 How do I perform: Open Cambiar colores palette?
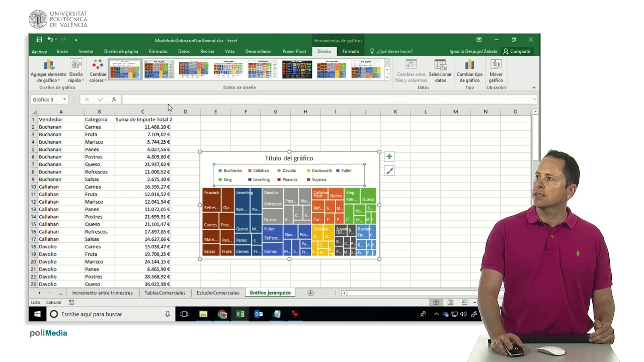tap(98, 71)
